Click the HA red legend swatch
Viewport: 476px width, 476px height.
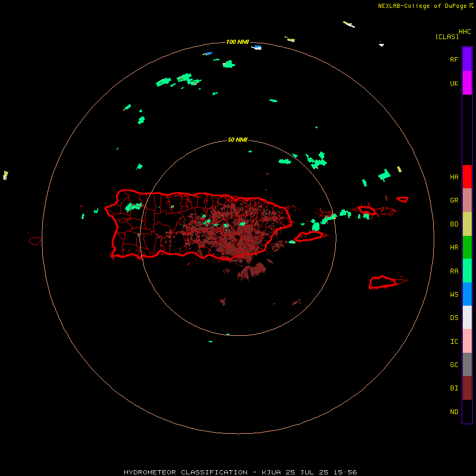click(467, 177)
